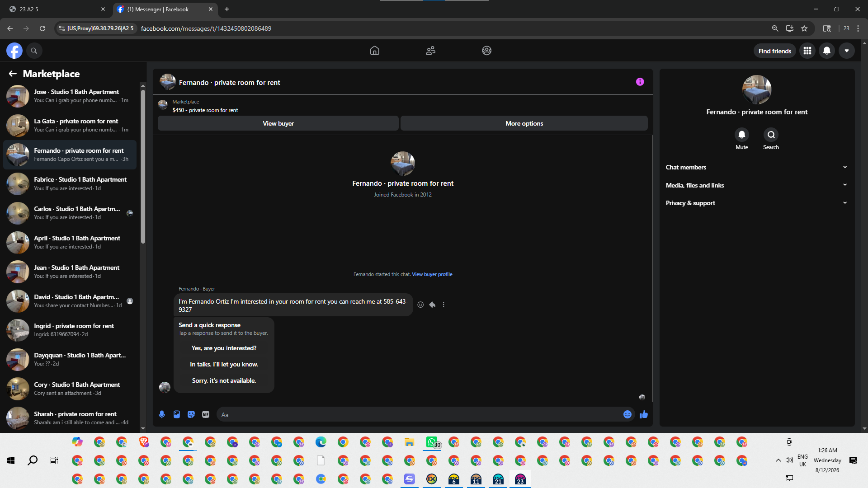The height and width of the screenshot is (488, 868).
Task: Click the View buyer button
Action: [x=278, y=123]
